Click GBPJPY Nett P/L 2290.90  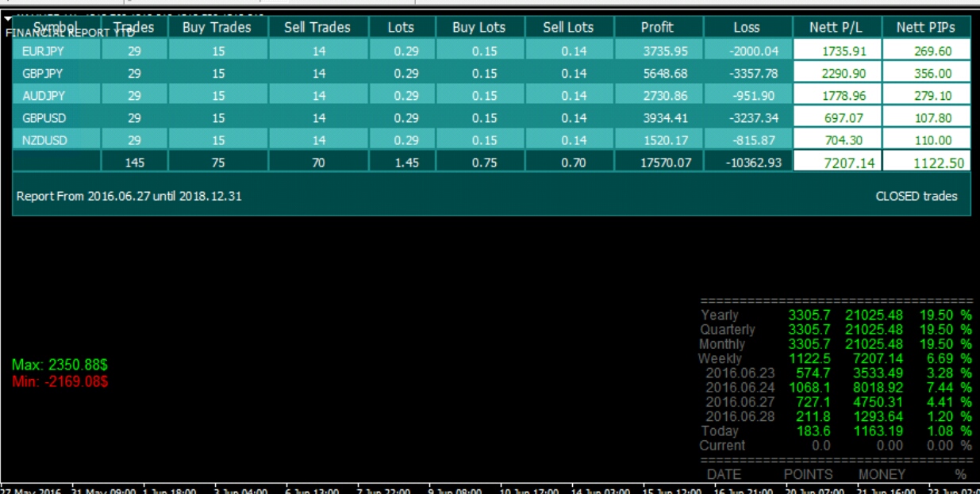[844, 73]
